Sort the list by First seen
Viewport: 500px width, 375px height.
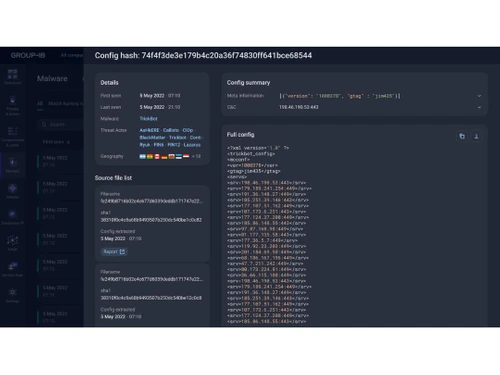(x=56, y=142)
